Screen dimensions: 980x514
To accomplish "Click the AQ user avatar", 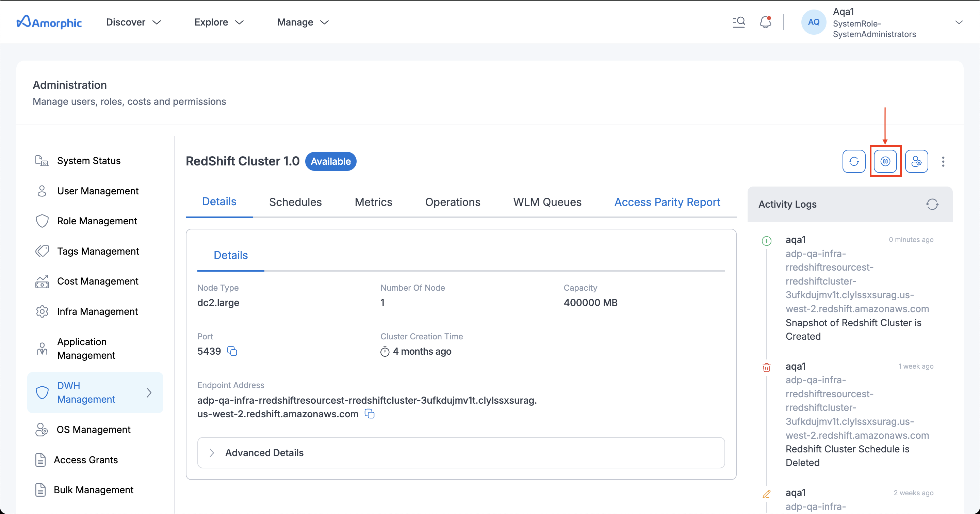I will 813,22.
